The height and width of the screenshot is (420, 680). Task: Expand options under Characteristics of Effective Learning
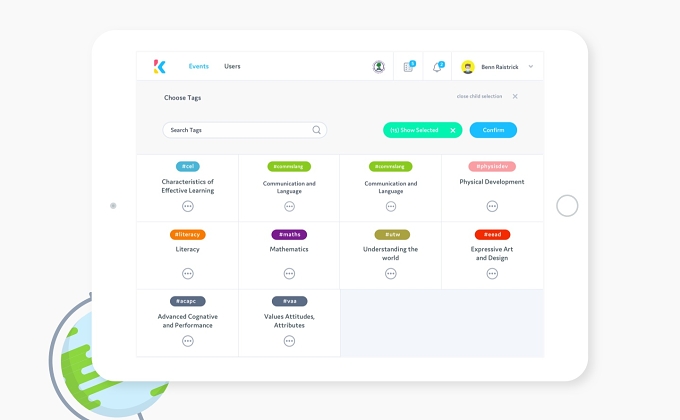pos(188,206)
